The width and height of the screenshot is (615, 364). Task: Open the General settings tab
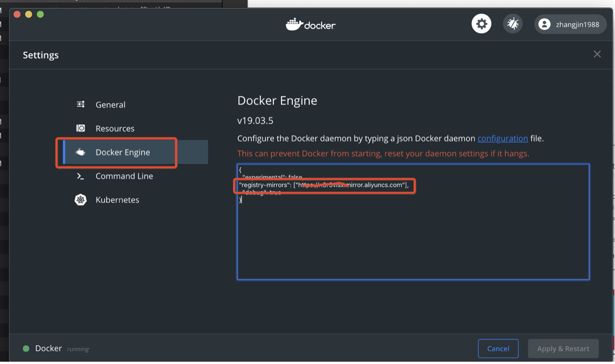pyautogui.click(x=136, y=105)
